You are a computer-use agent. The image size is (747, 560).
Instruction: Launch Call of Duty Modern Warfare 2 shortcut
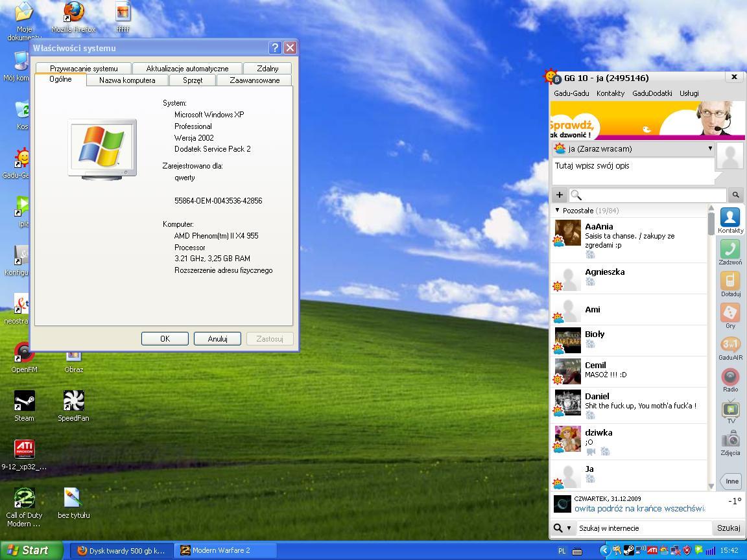point(24,507)
